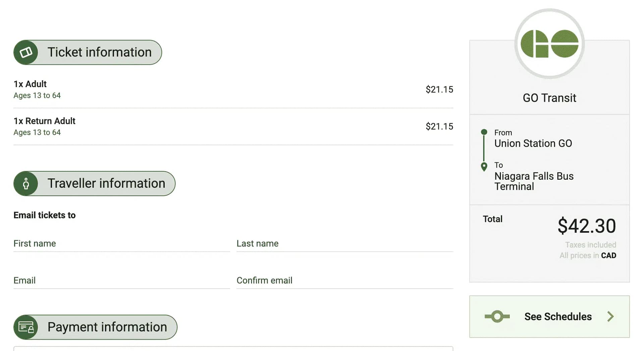644x351 pixels.
Task: Click the transit line icon beside See Schedules
Action: [x=497, y=316]
